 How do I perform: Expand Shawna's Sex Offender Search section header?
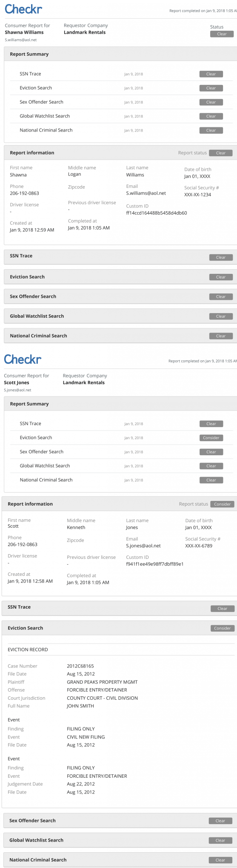coord(120,296)
